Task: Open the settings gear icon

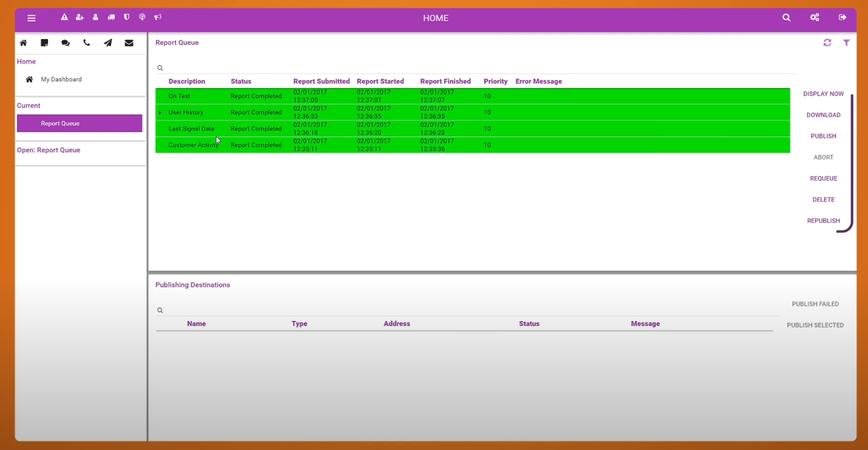Action: pyautogui.click(x=815, y=17)
